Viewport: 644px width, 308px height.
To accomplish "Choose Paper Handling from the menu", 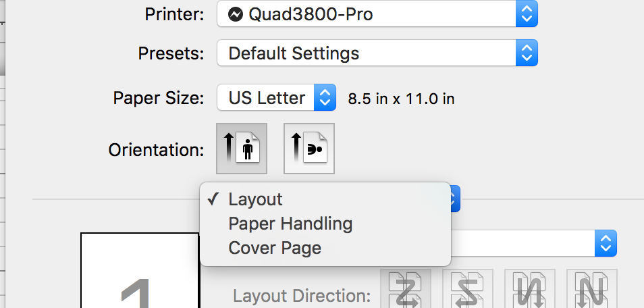I will (x=290, y=224).
